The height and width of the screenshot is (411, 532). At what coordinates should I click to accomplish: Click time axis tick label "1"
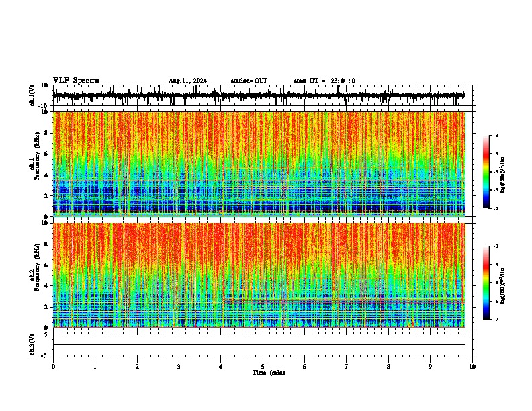coord(95,367)
